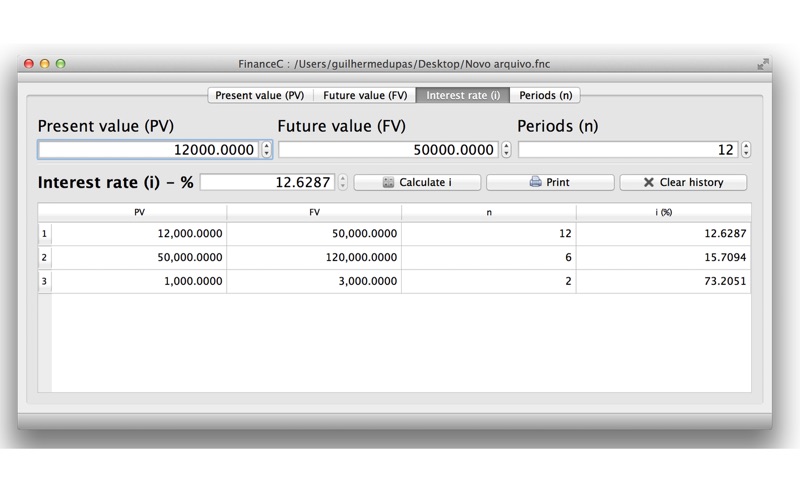Screen dimensions: 800x500
Task: Click the calculator icon on Calculate i
Action: click(388, 182)
